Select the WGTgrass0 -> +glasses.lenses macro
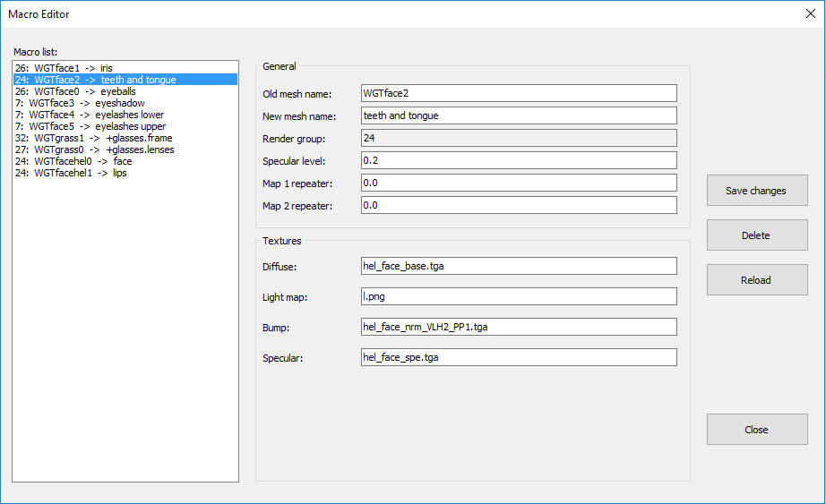This screenshot has height=504, width=826. coord(125,149)
